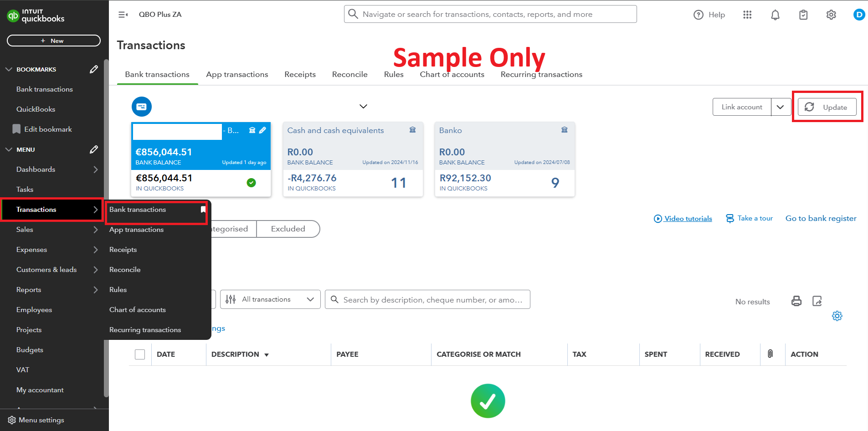This screenshot has width=868, height=431.
Task: Expand the Expenses submenu arrow
Action: [x=95, y=250]
